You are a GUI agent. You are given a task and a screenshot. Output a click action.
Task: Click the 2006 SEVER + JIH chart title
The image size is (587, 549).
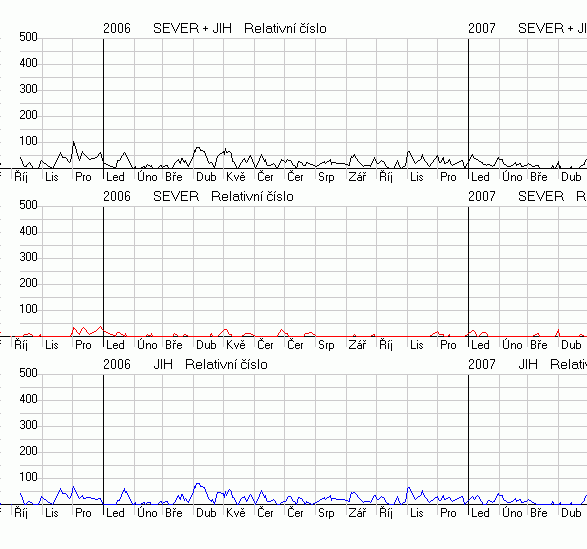pyautogui.click(x=215, y=28)
